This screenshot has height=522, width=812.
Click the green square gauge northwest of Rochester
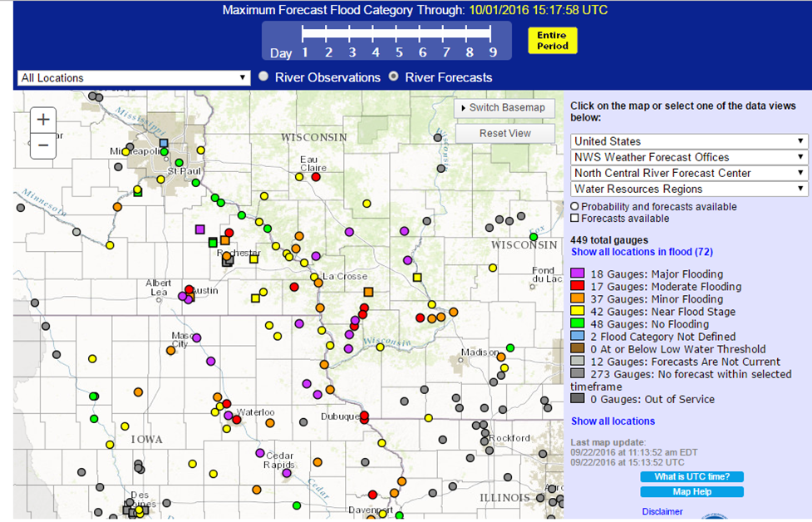pos(213,243)
